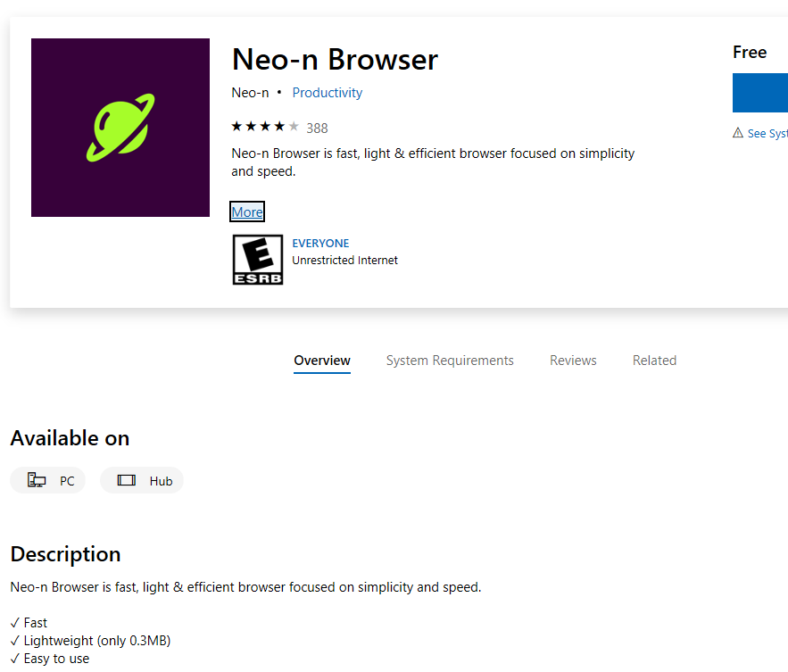Select the PC device icon
This screenshot has width=788, height=672.
(x=37, y=480)
